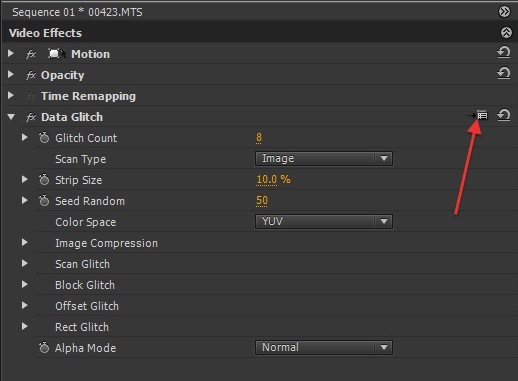Screen dimensions: 518x381
Task: Toggle the Motion fx effect switch
Action: click(31, 54)
